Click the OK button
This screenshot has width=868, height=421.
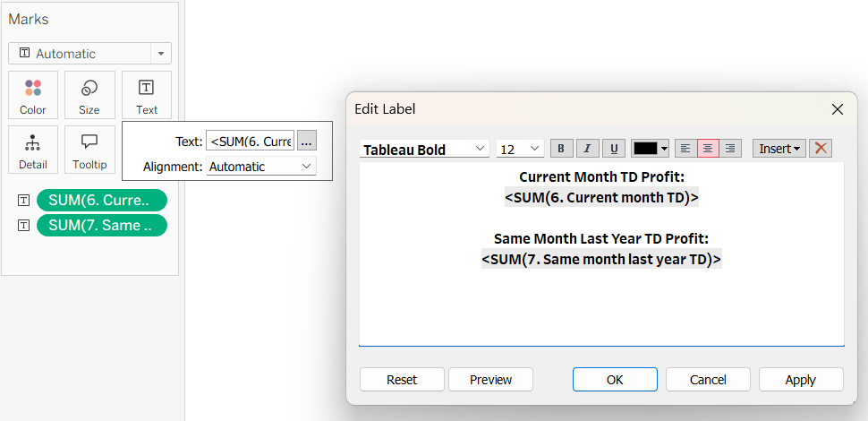615,380
